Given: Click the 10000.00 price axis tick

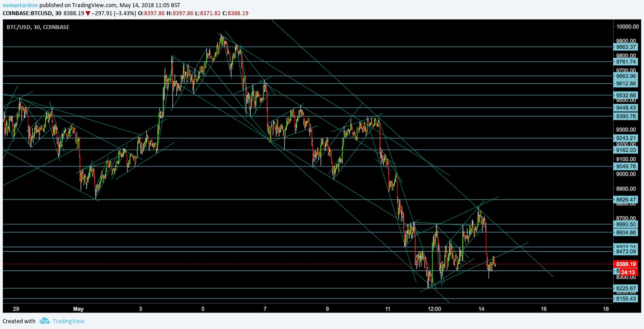Looking at the screenshot, I should (627, 27).
